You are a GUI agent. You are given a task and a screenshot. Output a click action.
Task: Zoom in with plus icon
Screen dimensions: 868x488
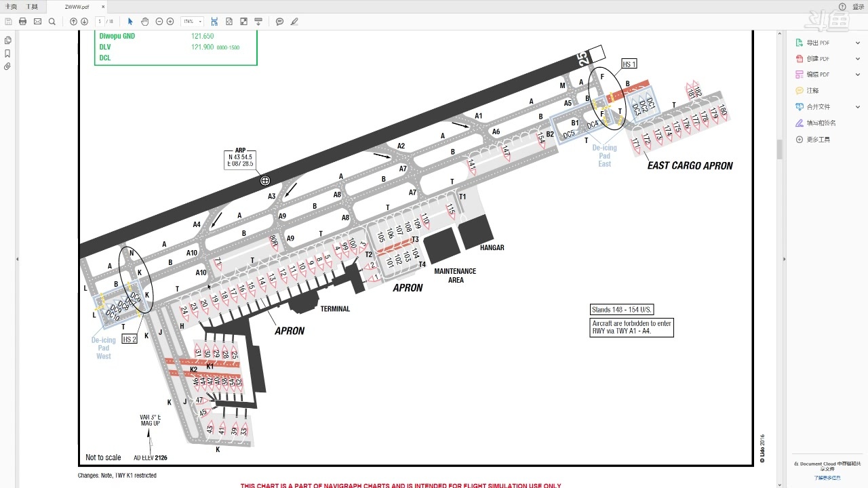click(170, 22)
